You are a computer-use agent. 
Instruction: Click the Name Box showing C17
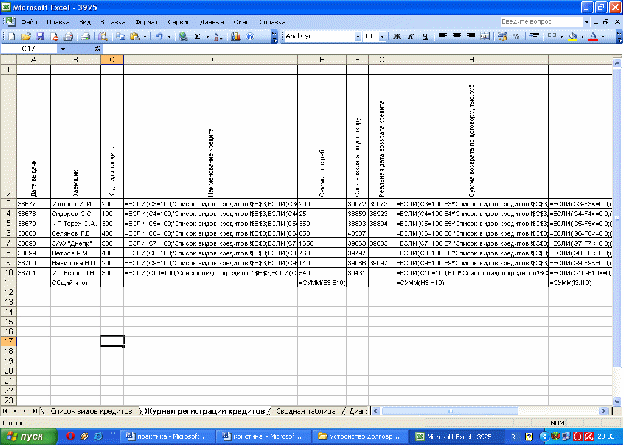[30, 49]
